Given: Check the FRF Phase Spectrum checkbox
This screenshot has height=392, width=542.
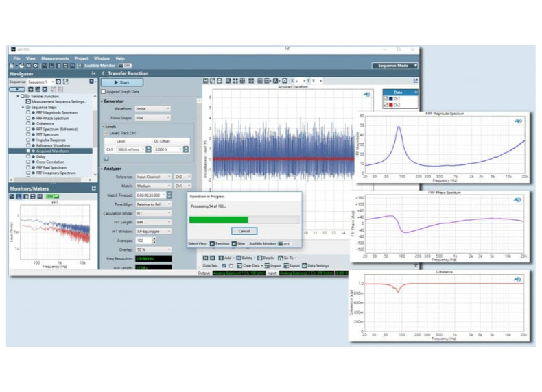Looking at the screenshot, I should pyautogui.click(x=28, y=118).
